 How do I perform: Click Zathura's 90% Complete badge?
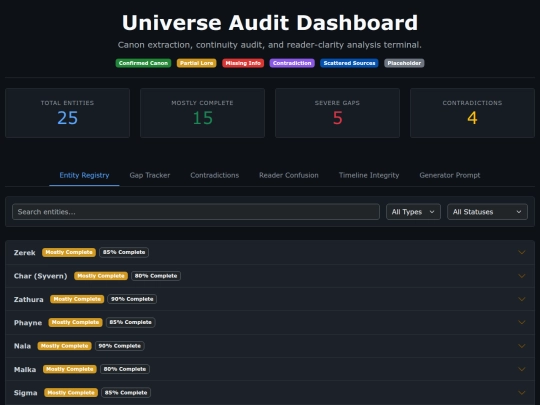tap(132, 299)
